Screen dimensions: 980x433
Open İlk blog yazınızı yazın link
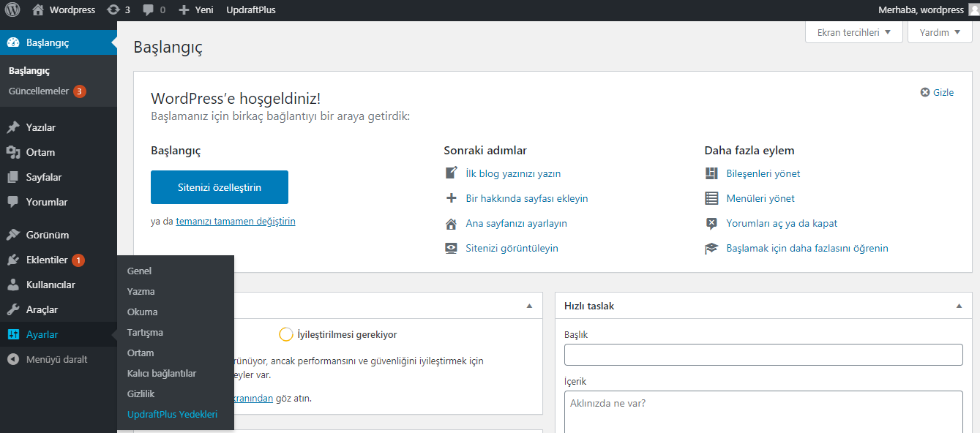click(x=513, y=173)
